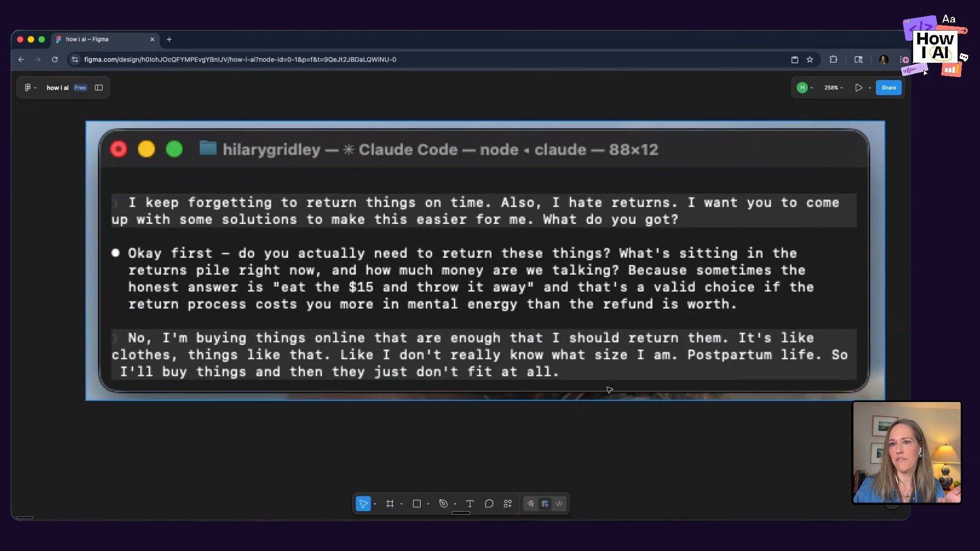
Task: Click the figma.com URL address field
Action: (x=240, y=60)
